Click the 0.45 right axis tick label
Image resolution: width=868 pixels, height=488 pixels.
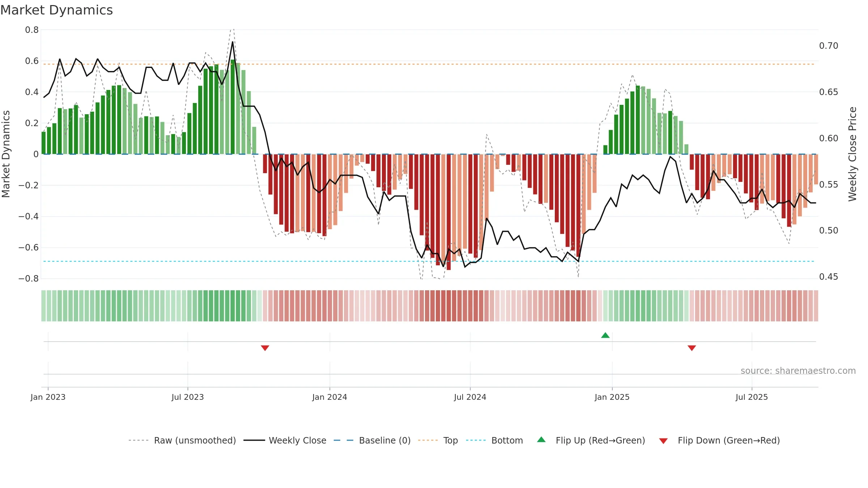[x=829, y=277]
